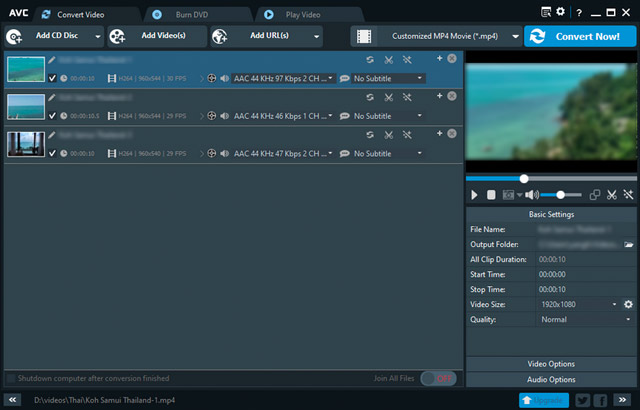Open the Quality Normal dropdown
The image size is (640, 410).
[x=586, y=319]
